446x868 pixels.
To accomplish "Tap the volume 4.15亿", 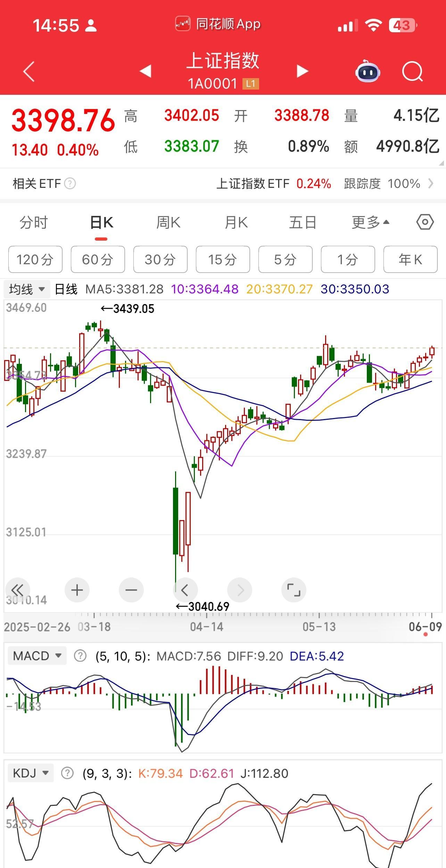I will tap(416, 115).
